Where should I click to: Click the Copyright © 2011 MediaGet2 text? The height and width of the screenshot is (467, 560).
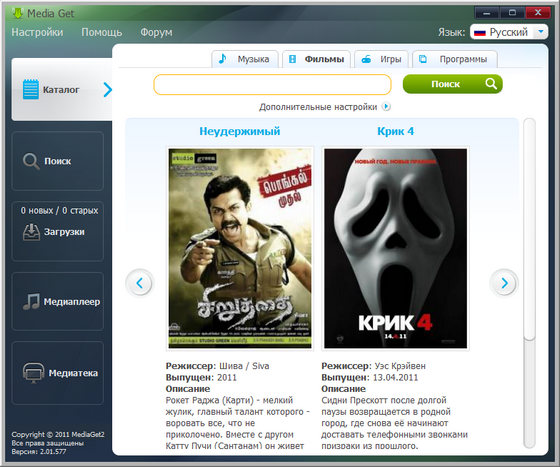pyautogui.click(x=58, y=435)
